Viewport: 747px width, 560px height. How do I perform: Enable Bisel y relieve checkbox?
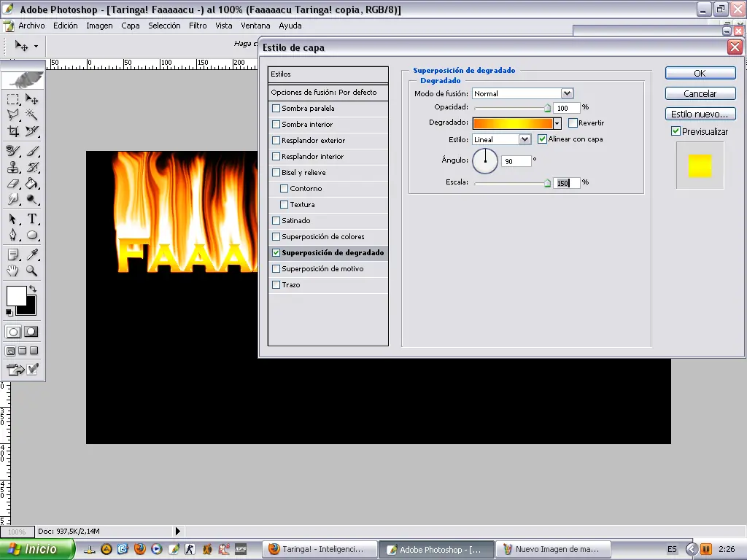tap(276, 172)
